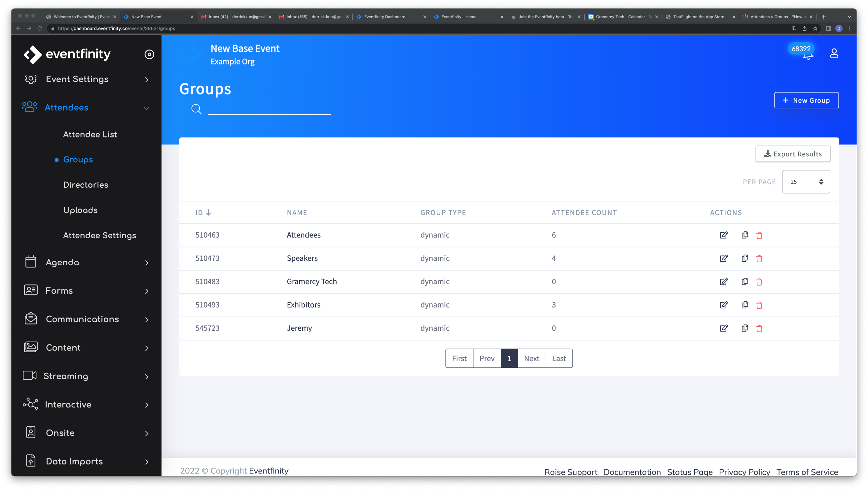This screenshot has width=868, height=490.
Task: Click the duplicate icon for Exhibitors group
Action: click(x=745, y=305)
